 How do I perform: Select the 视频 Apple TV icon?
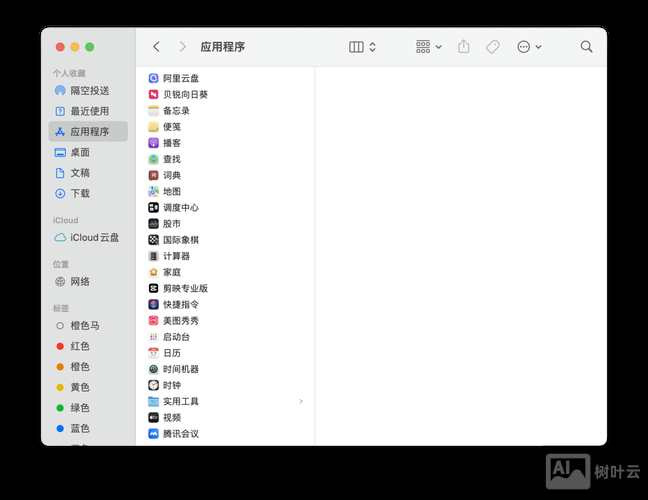(x=153, y=417)
